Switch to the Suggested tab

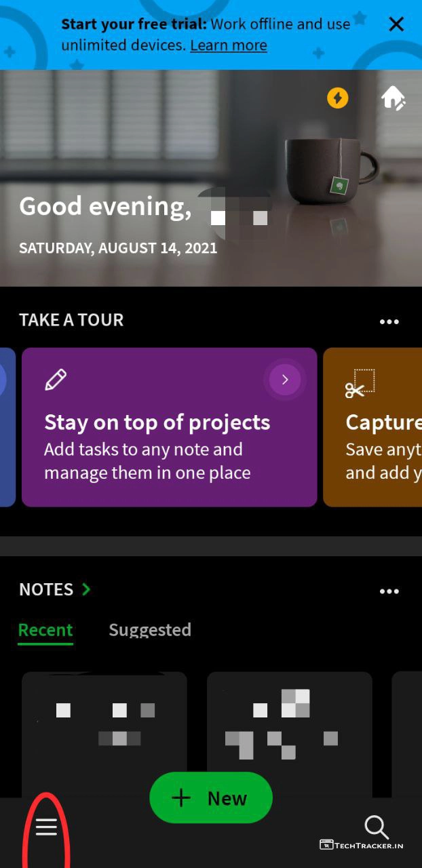150,630
